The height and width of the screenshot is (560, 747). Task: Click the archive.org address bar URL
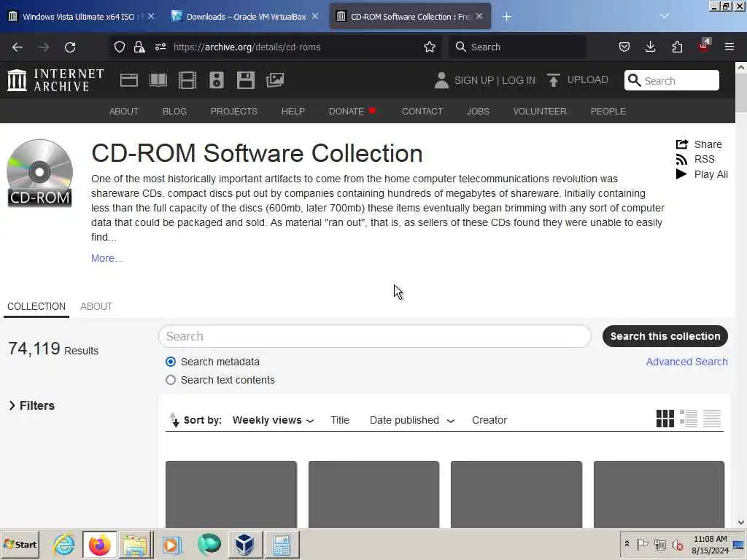coord(247,47)
